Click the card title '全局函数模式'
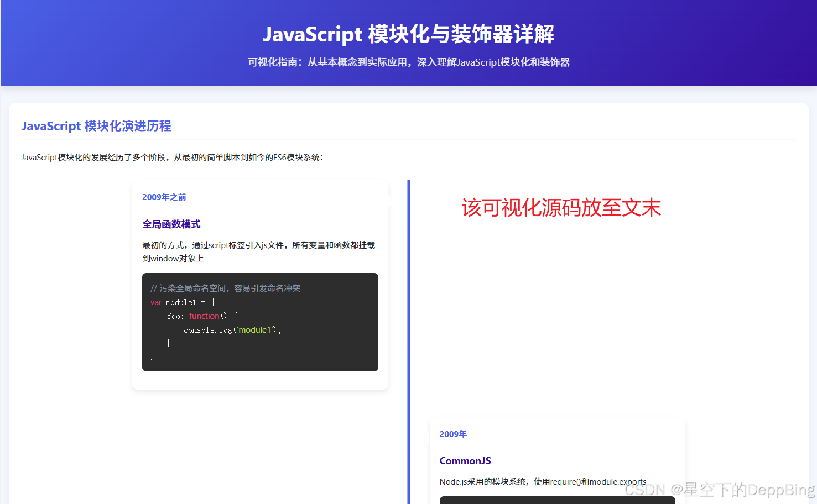Viewport: 817px width, 504px height. pyautogui.click(x=171, y=224)
